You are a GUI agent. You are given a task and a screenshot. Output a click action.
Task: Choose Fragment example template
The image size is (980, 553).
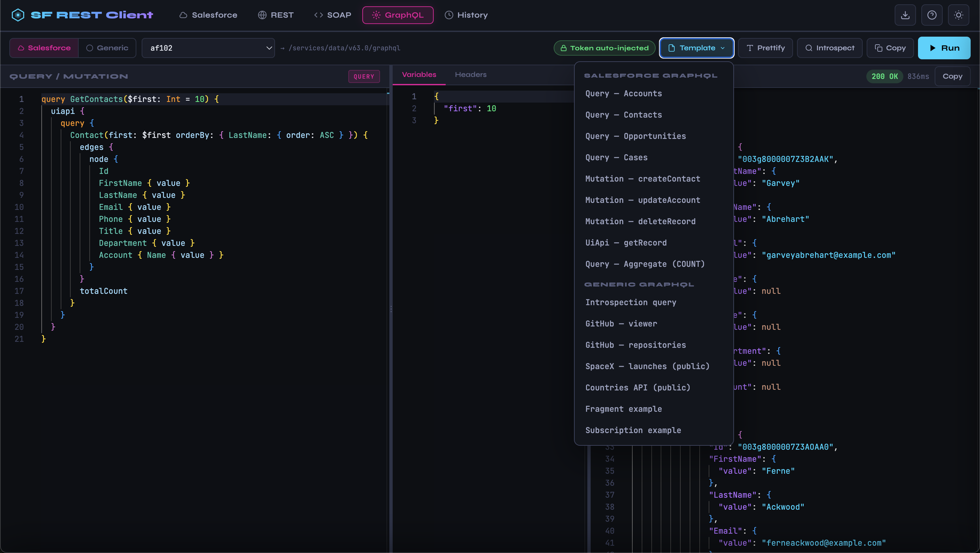(654, 409)
